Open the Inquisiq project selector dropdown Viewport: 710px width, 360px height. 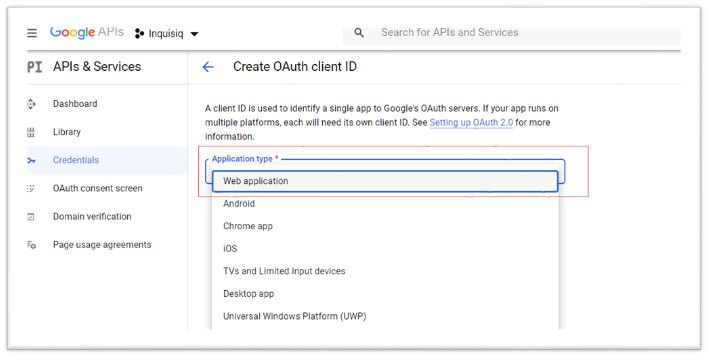click(x=167, y=34)
